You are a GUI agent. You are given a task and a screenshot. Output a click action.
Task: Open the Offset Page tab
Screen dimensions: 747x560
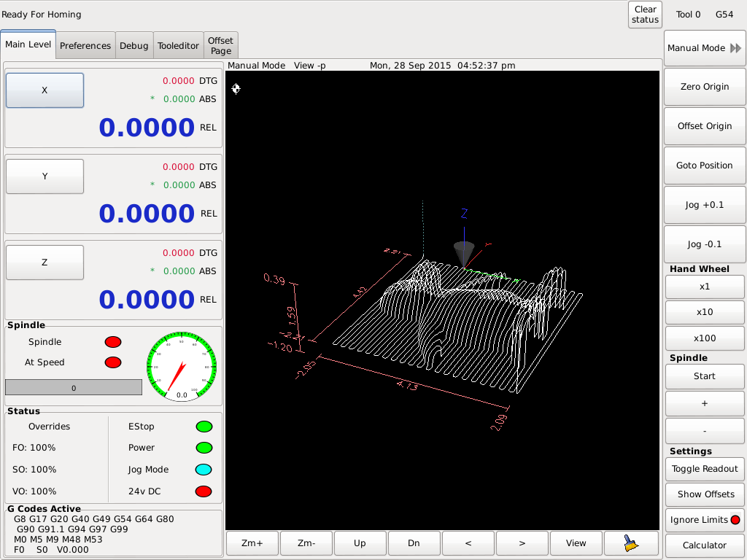[x=220, y=46]
